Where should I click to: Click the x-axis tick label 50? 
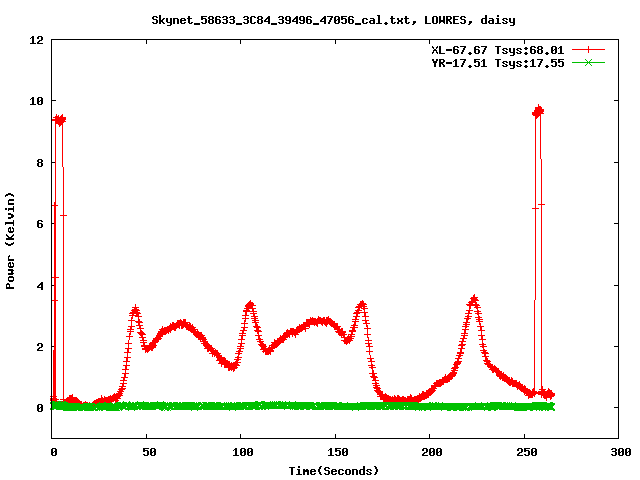click(149, 452)
